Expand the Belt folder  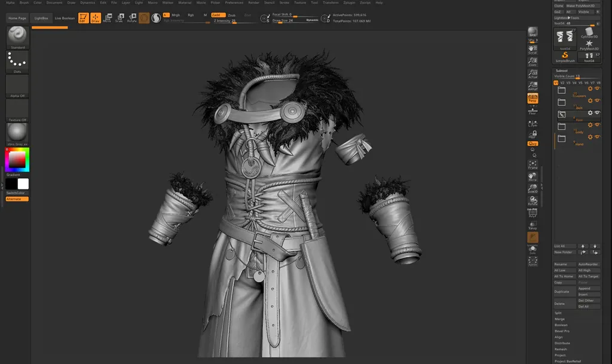(x=562, y=102)
